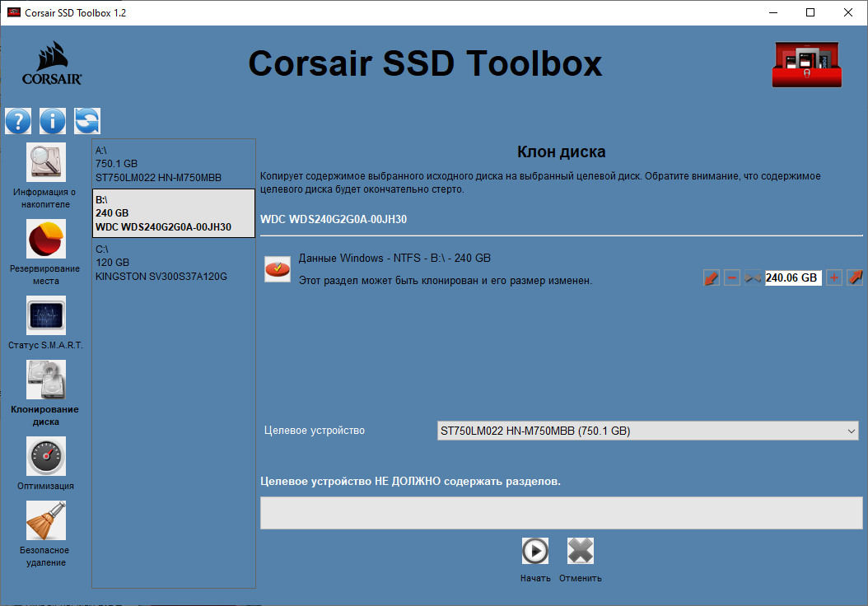The height and width of the screenshot is (606, 868).
Task: Click the Данные Windows - NTFS partition text
Action: [x=394, y=258]
